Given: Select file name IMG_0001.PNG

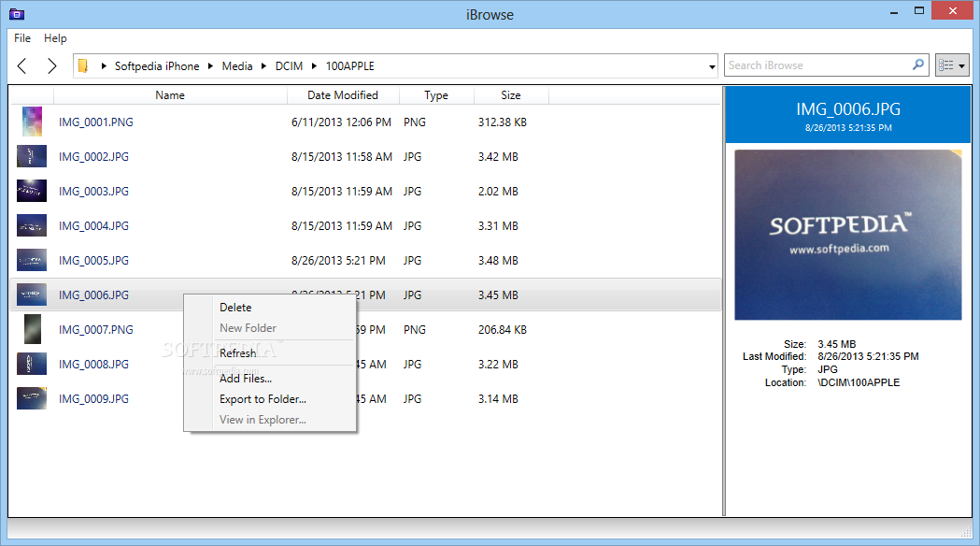Looking at the screenshot, I should 96,122.
